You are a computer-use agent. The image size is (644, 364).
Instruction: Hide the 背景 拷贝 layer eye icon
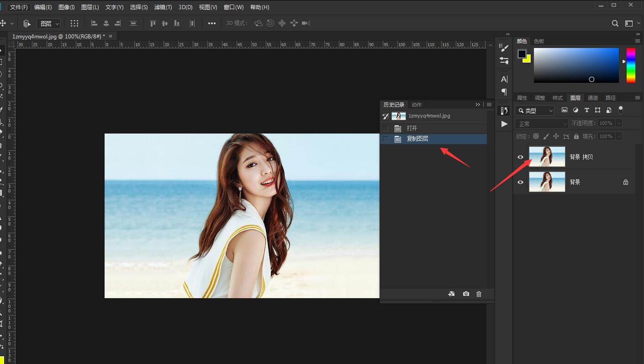click(520, 157)
